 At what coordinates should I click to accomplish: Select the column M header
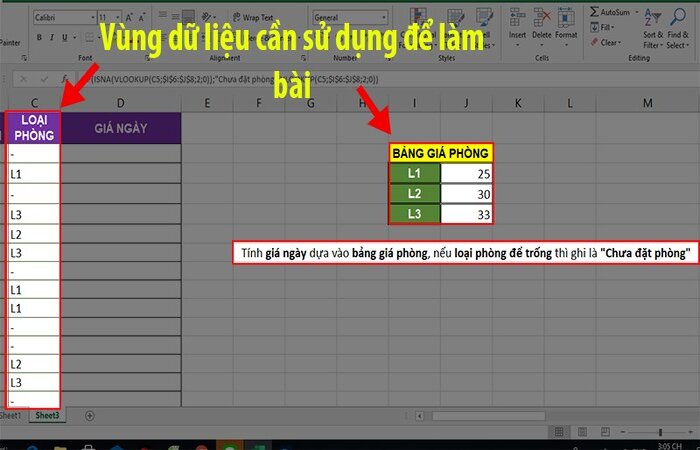click(647, 103)
